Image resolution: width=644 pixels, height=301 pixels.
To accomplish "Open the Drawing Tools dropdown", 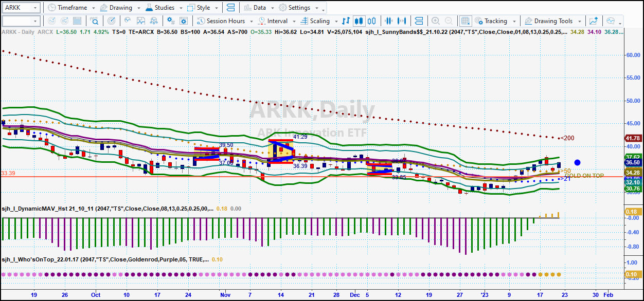I will point(552,21).
